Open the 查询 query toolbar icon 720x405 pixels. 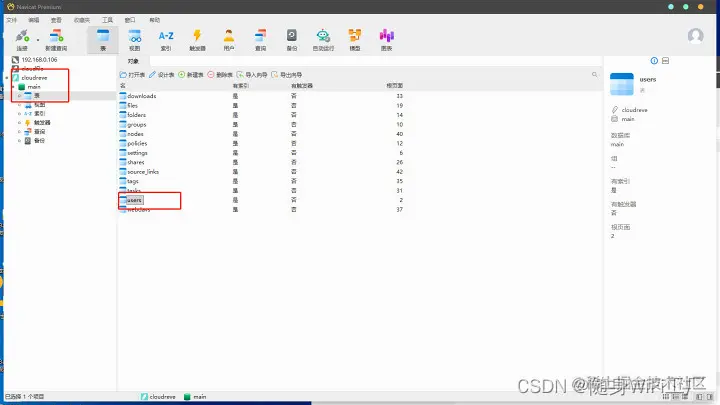260,40
